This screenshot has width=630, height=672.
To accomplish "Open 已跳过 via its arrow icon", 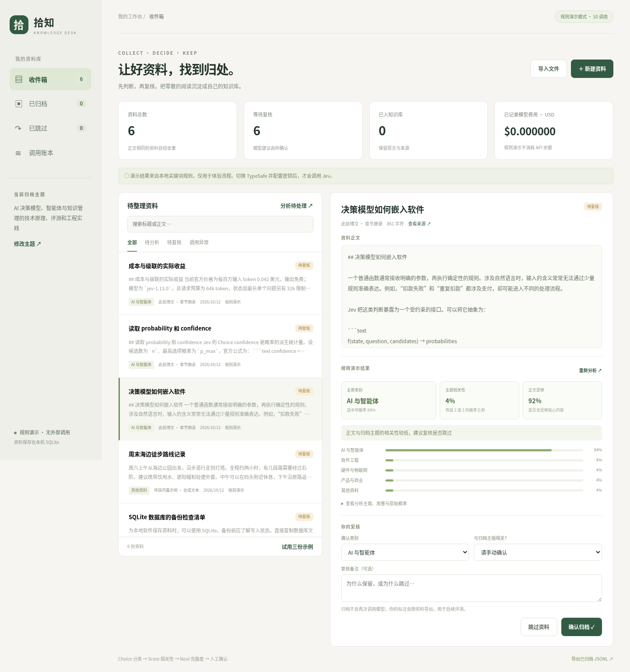I will coord(18,128).
